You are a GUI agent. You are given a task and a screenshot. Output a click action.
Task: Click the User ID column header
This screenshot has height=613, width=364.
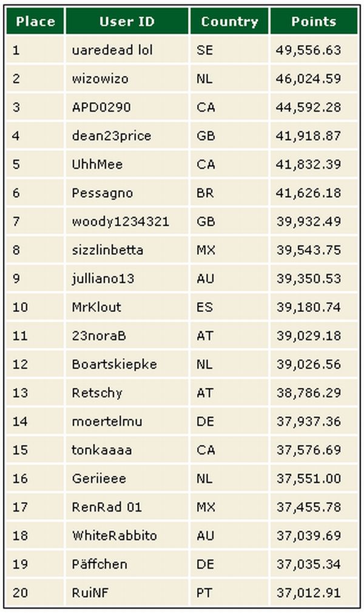[x=127, y=21]
